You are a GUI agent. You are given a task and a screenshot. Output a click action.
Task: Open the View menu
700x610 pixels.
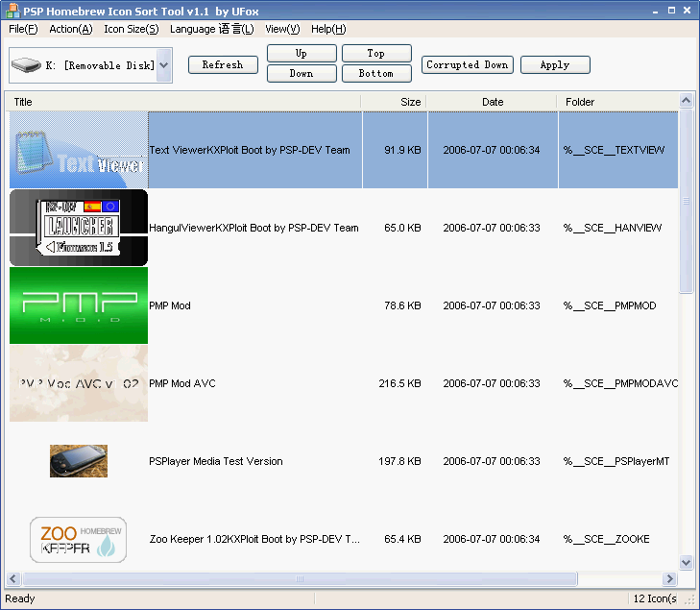[282, 29]
